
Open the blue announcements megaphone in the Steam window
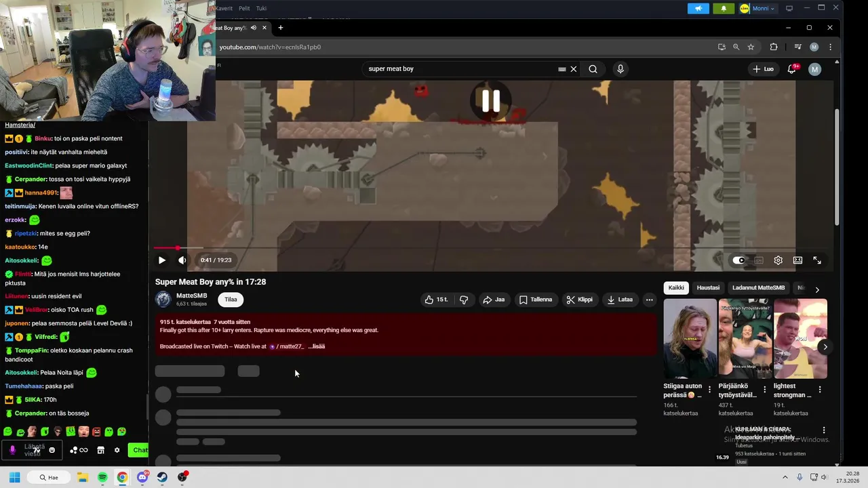click(x=698, y=9)
